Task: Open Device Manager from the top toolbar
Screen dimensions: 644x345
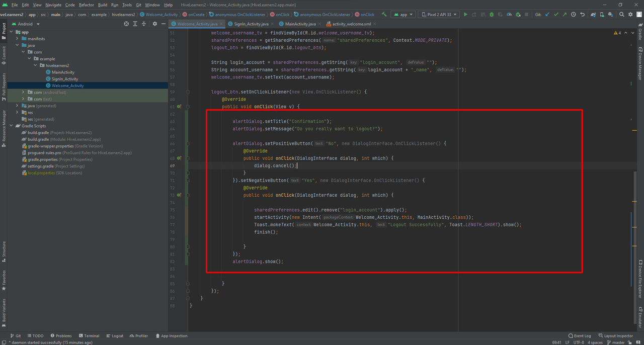Action: pyautogui.click(x=602, y=15)
